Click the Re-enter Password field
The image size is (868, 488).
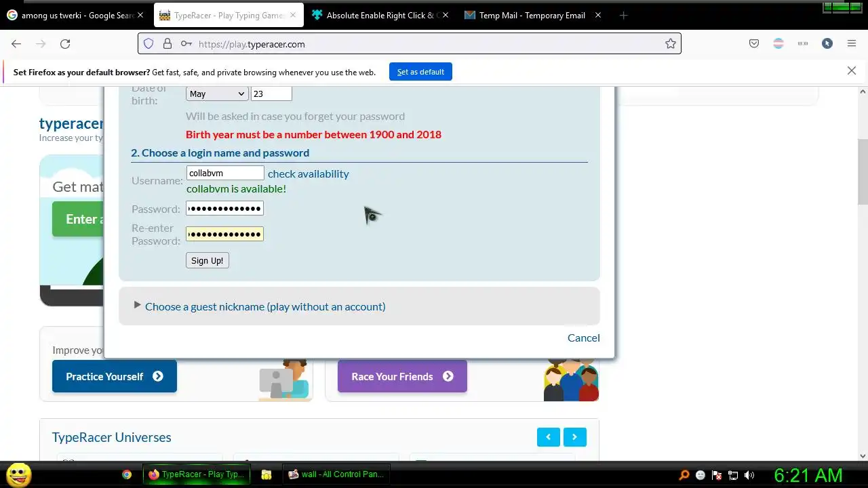click(225, 234)
